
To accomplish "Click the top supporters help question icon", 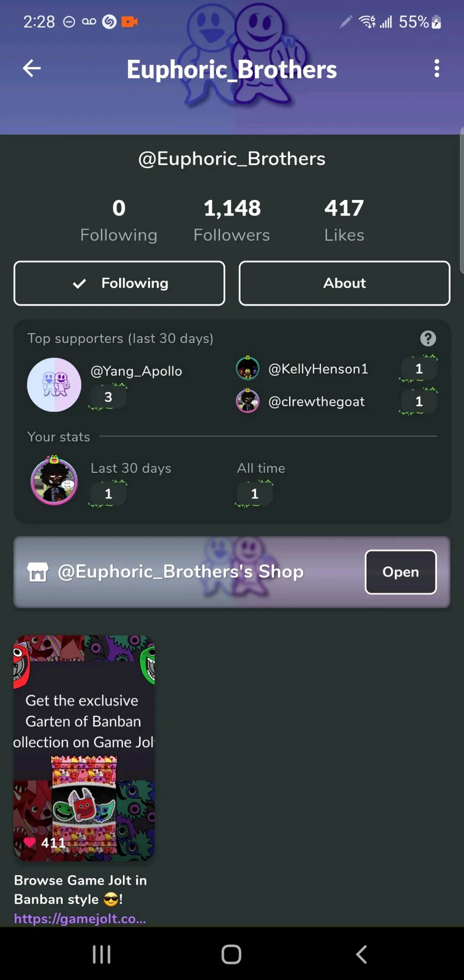I will point(428,338).
